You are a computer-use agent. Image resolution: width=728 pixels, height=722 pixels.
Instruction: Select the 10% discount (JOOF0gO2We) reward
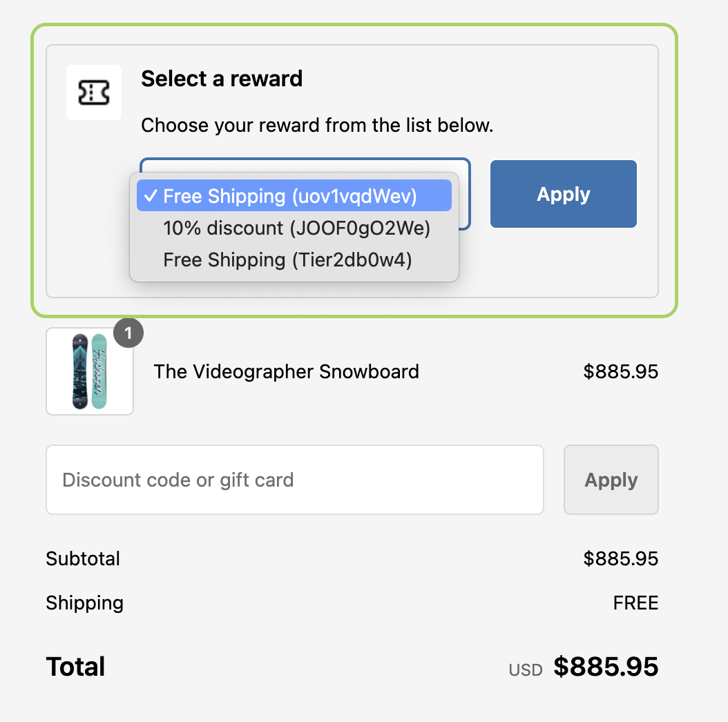296,228
